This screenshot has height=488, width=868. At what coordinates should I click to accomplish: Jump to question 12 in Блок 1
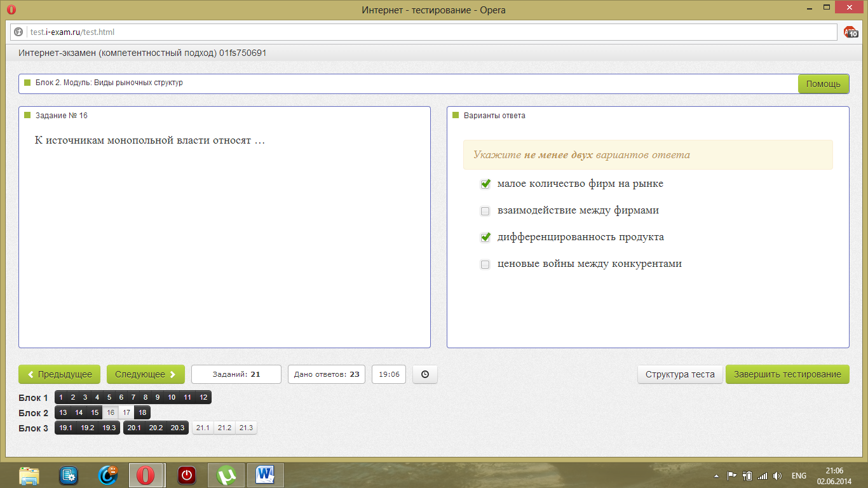[x=203, y=397]
